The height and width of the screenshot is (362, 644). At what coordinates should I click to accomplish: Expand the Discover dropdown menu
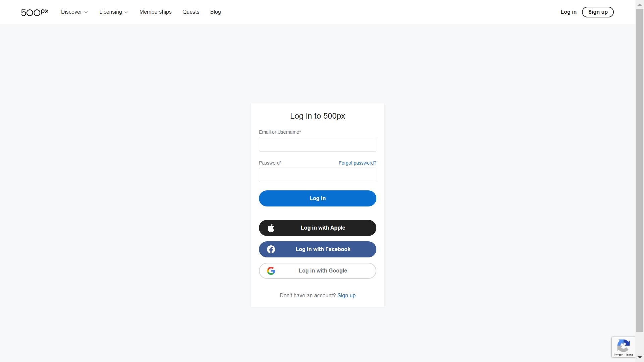pyautogui.click(x=74, y=11)
